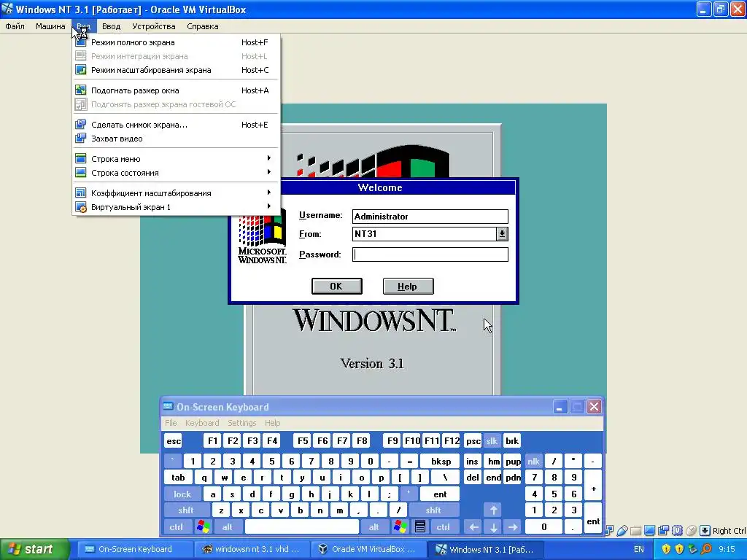Toggle the nlk num lock key
The width and height of the screenshot is (747, 560).
click(533, 462)
